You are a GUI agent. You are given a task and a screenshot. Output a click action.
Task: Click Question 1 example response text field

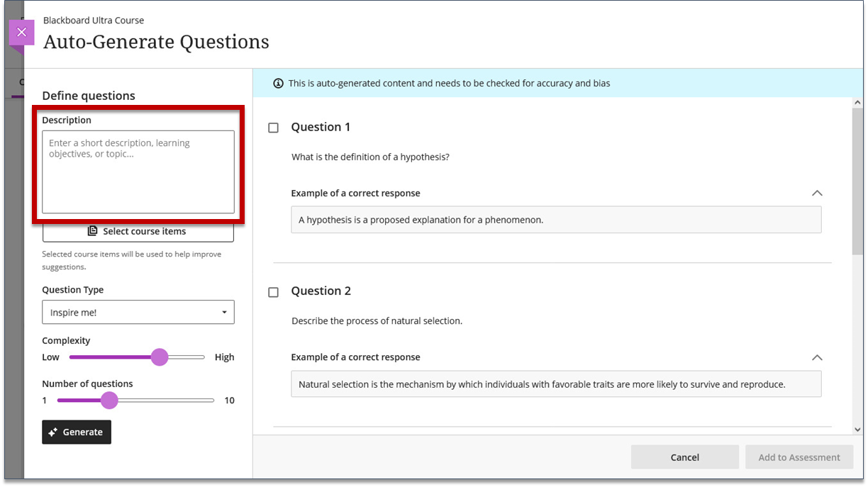click(x=556, y=220)
